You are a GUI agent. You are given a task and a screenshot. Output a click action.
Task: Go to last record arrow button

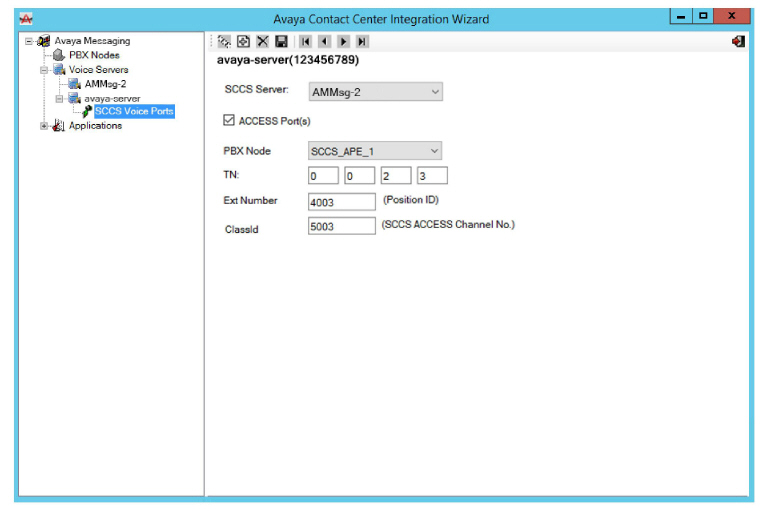click(x=362, y=42)
